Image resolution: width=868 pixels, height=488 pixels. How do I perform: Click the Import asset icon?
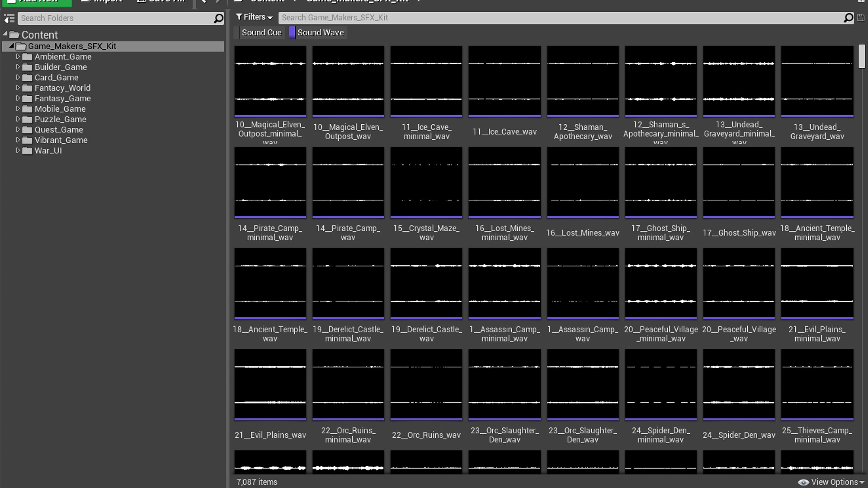tap(86, 1)
